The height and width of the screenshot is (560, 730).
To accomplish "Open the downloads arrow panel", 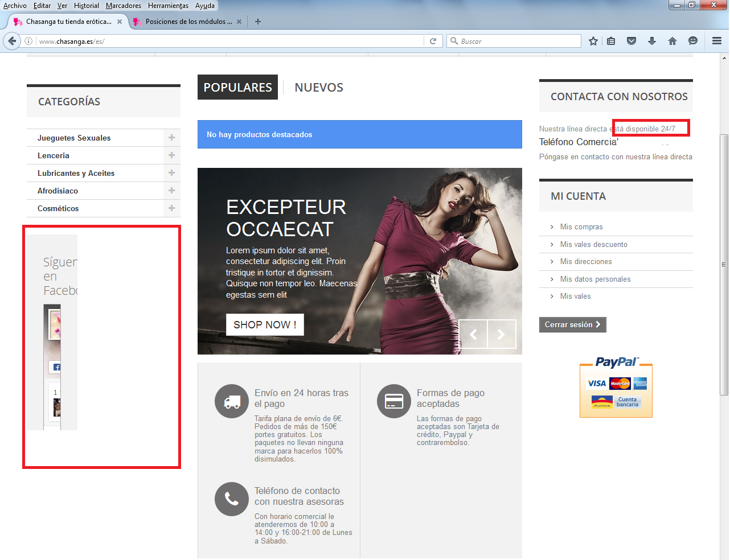I will pos(652,41).
